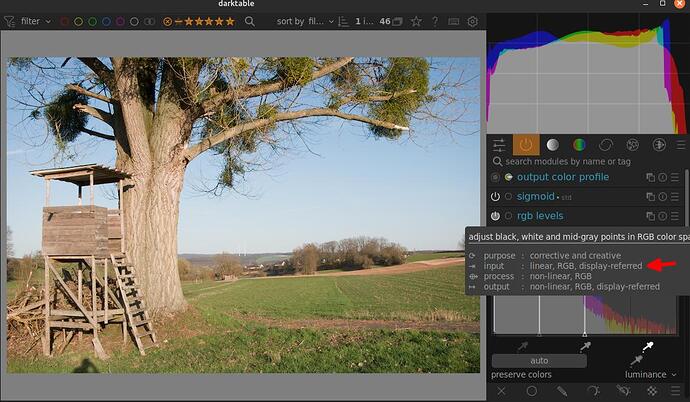Screen dimensions: 690x402
Task: Reset sigmoid module parameters
Action: pos(662,197)
